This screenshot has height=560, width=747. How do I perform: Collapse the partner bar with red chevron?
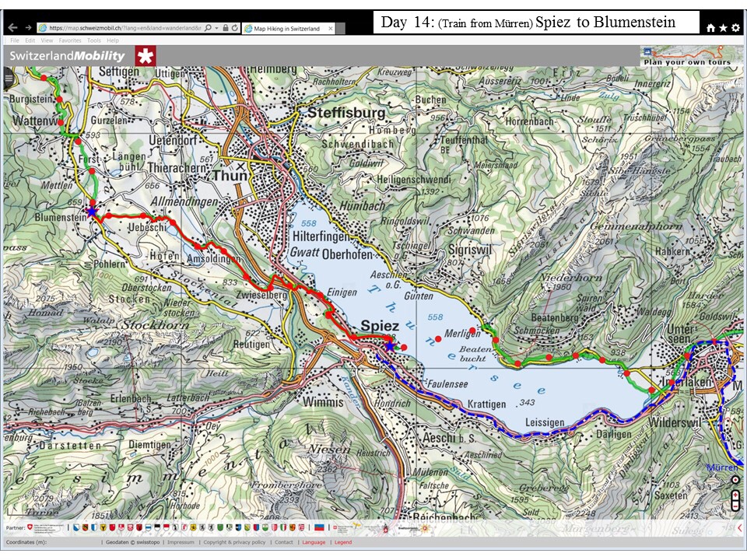(739, 528)
